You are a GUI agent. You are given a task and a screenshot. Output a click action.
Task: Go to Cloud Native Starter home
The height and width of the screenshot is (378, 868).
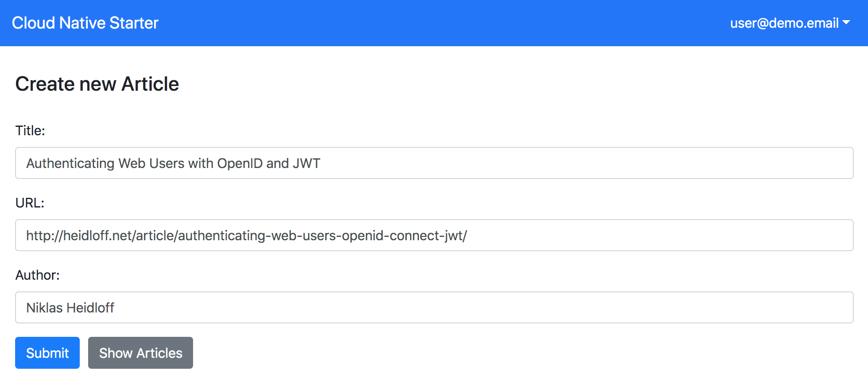(x=85, y=23)
